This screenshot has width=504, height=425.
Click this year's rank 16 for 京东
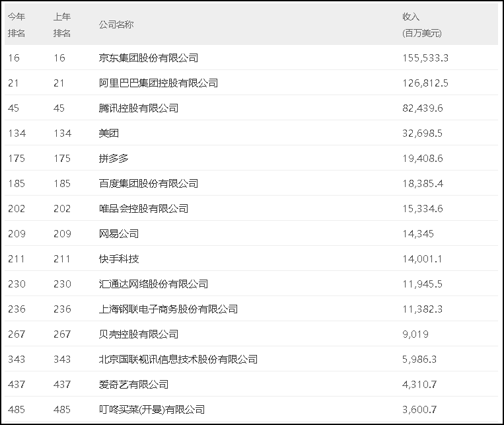click(14, 58)
